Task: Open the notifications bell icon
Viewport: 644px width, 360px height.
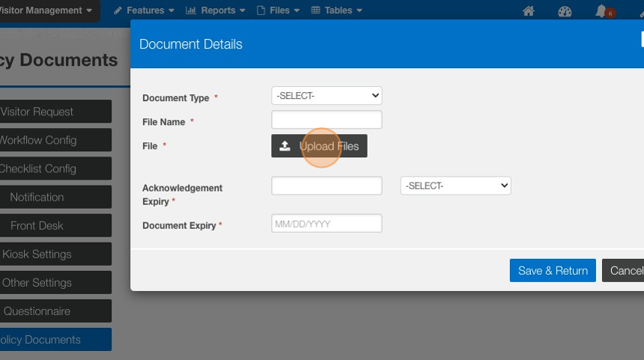Action: coord(602,11)
